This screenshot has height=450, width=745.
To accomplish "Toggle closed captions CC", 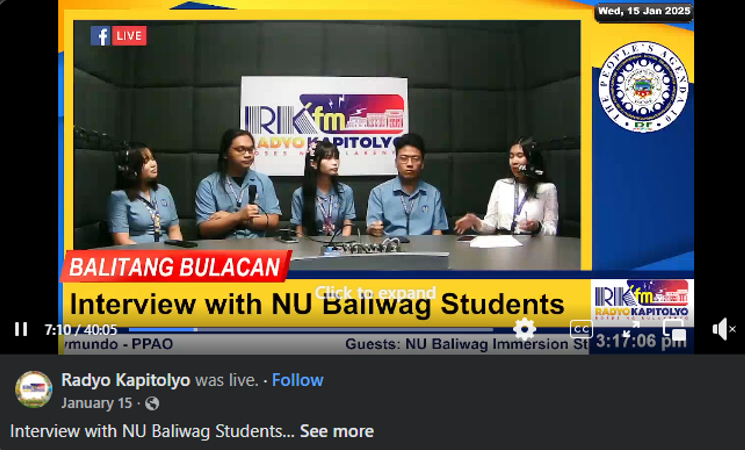I will coord(581,329).
